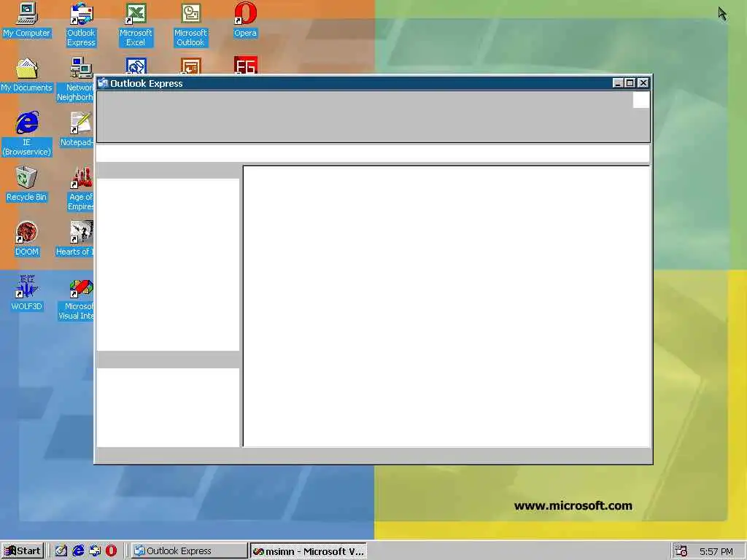Click the 5:57 PM taskbar clock
Viewport: 747px width, 560px height.
coord(716,551)
